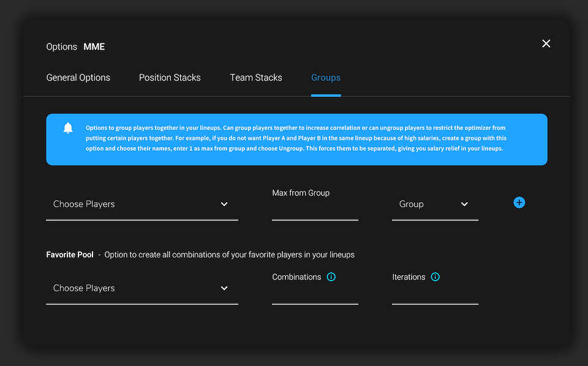Expand chevron of group Choose Players

coord(224,204)
